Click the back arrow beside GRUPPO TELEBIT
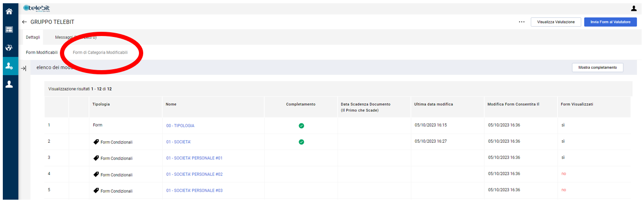Viewport: 644px width, 202px height. click(x=24, y=22)
